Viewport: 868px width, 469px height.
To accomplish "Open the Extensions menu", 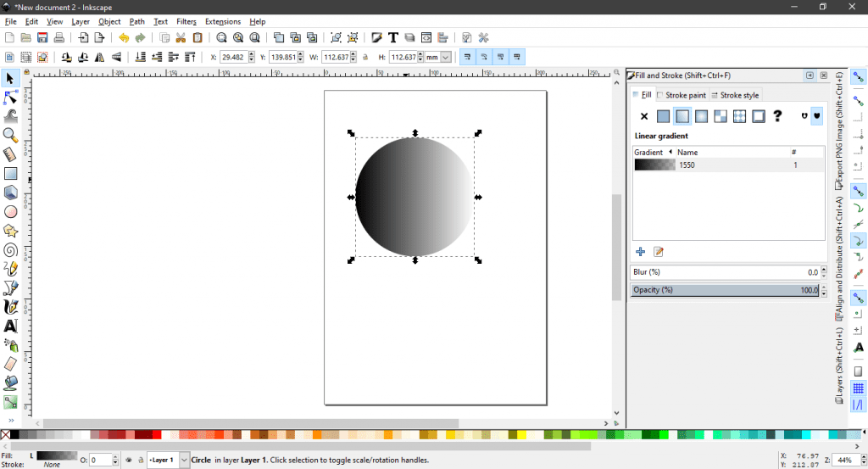I will tap(222, 21).
